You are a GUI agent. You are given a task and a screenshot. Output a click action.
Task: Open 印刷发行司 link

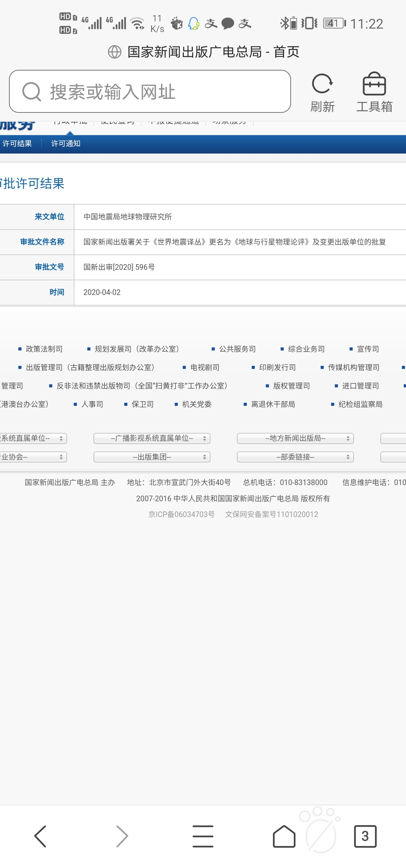[277, 367]
